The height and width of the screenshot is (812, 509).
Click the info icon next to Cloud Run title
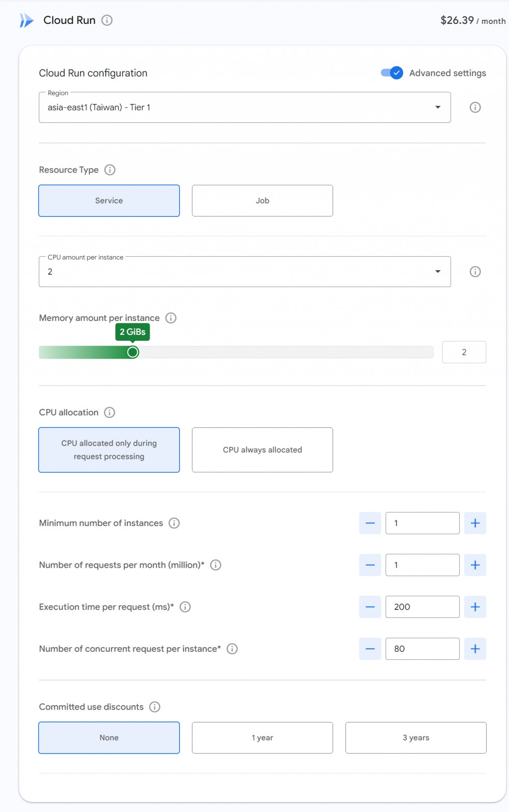click(107, 20)
